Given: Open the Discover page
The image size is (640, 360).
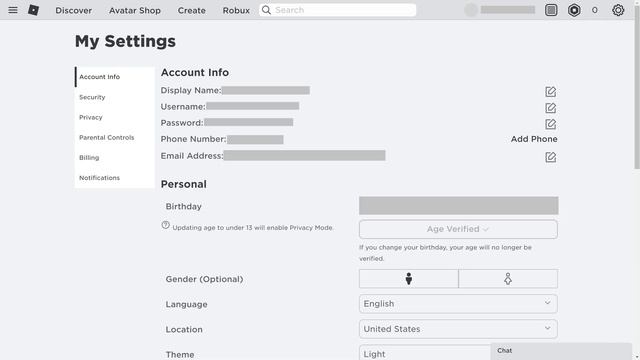Looking at the screenshot, I should 73,10.
